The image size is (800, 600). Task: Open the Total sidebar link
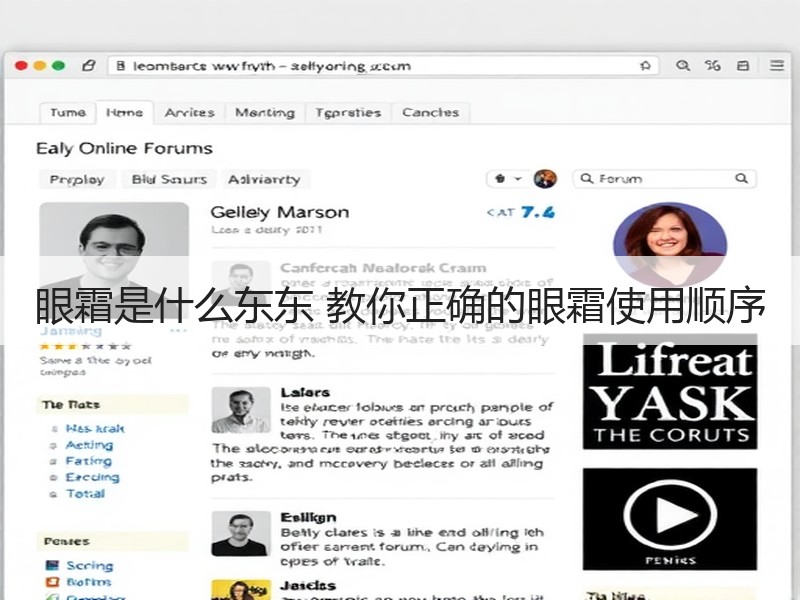tap(85, 494)
